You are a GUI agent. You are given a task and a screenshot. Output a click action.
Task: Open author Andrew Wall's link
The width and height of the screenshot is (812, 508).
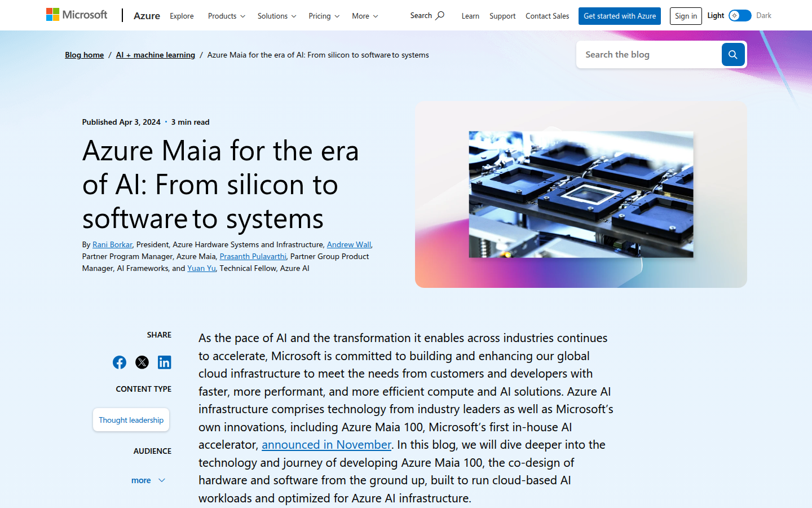349,244
